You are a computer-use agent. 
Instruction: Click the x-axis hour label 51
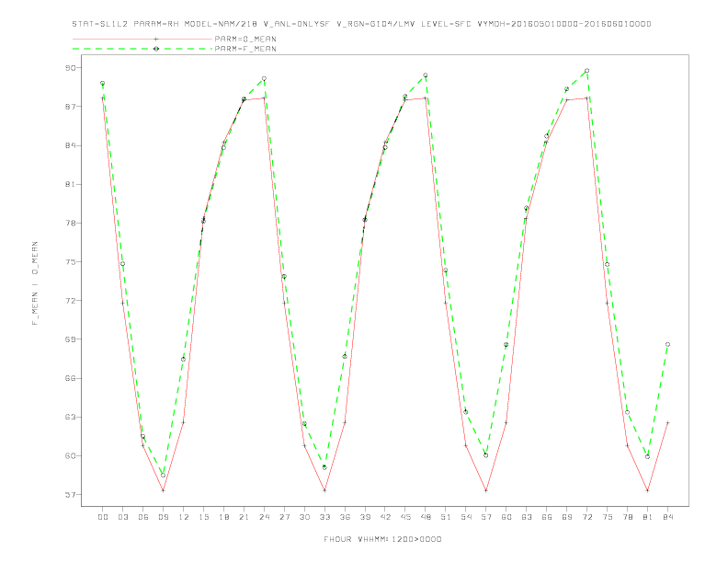pyautogui.click(x=446, y=517)
